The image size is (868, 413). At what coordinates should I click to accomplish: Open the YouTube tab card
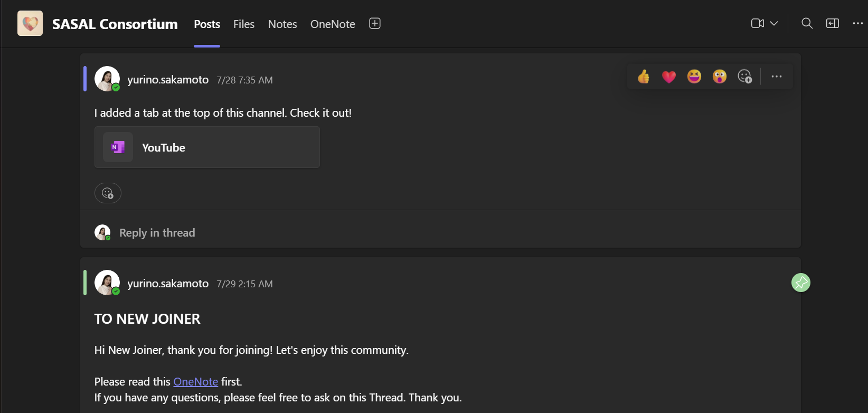click(x=207, y=147)
